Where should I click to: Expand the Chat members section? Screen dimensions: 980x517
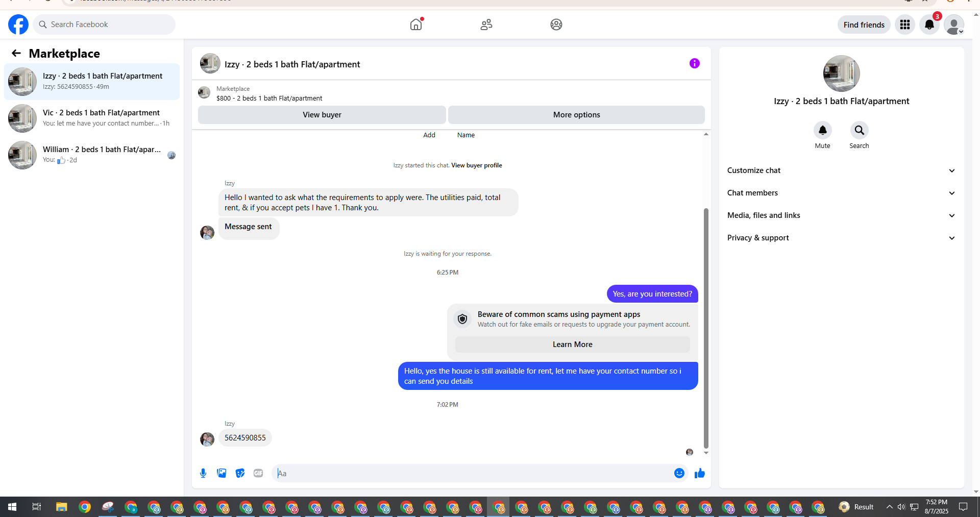tap(841, 193)
